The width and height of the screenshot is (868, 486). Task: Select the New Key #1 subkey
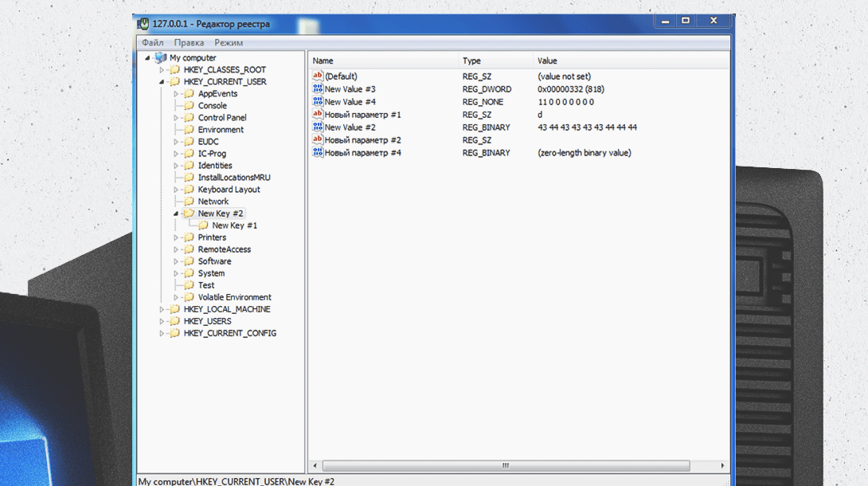tap(234, 225)
